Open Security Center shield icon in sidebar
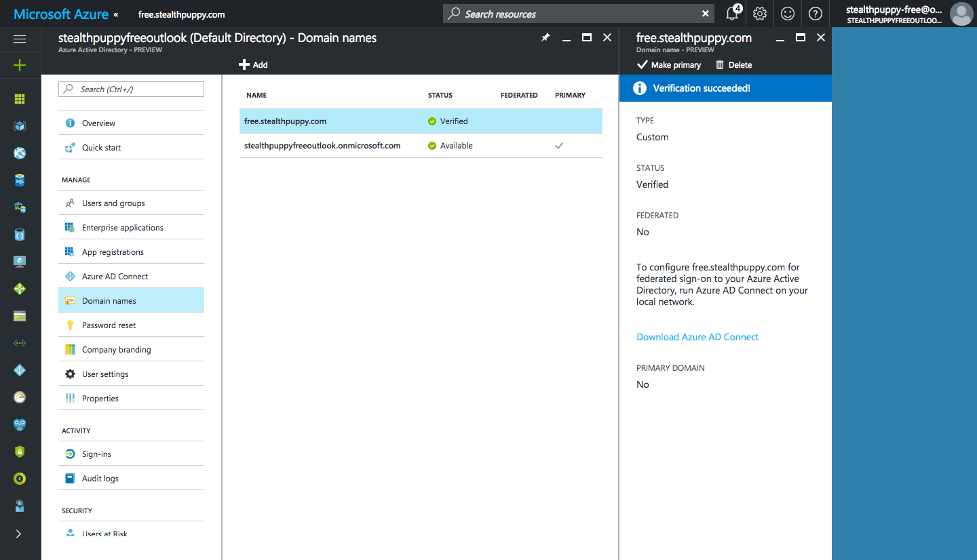The width and height of the screenshot is (977, 560). pyautogui.click(x=20, y=452)
